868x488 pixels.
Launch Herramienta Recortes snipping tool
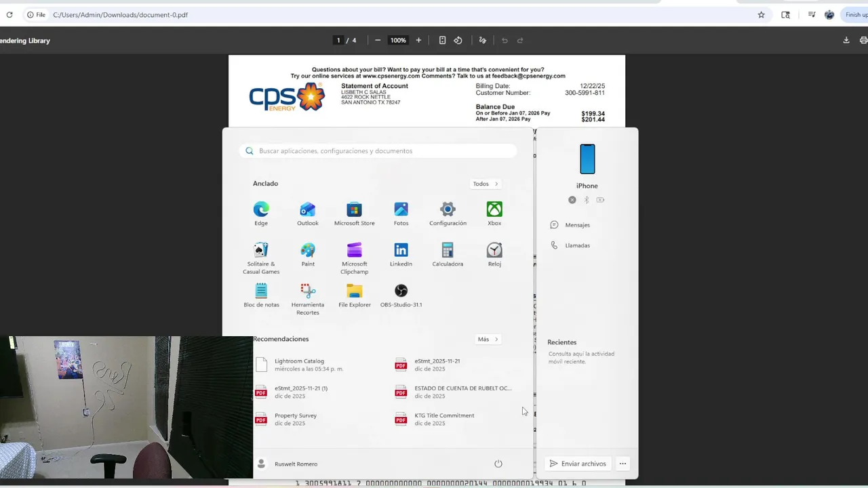308,299
